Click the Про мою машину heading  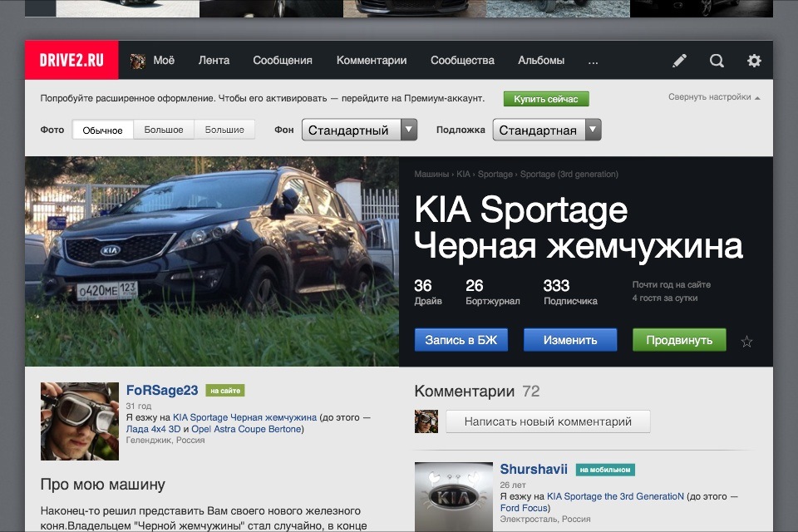click(103, 484)
